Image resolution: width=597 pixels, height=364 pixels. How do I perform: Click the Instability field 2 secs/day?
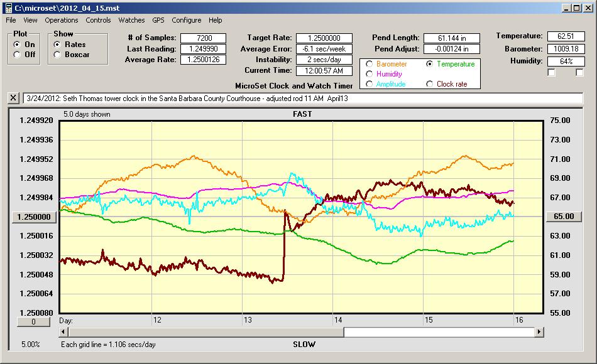pos(324,60)
